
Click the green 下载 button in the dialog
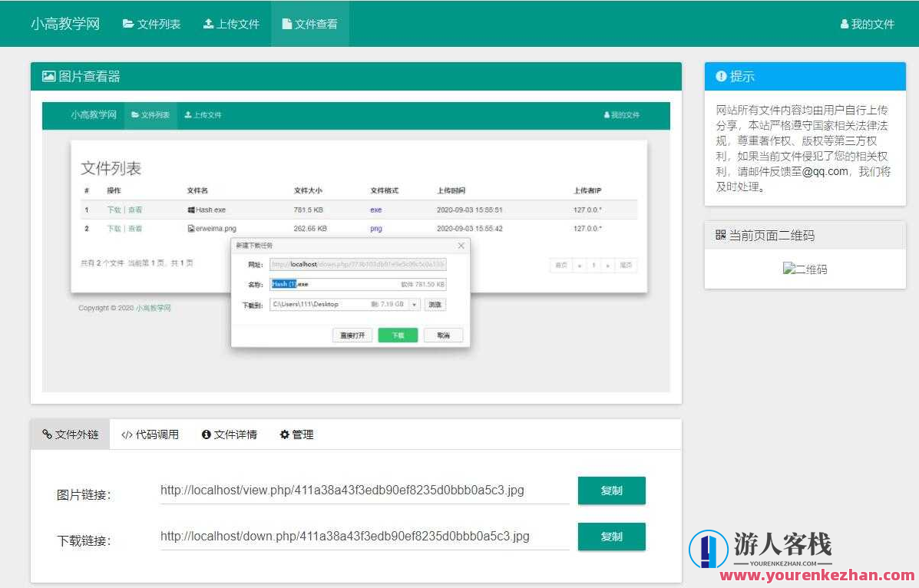(x=398, y=334)
